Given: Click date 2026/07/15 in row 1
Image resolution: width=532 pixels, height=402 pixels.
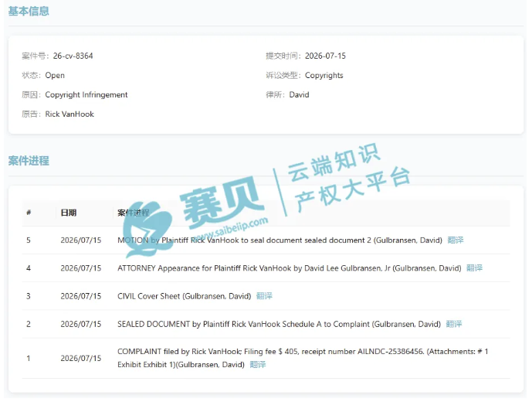Looking at the screenshot, I should point(81,358).
